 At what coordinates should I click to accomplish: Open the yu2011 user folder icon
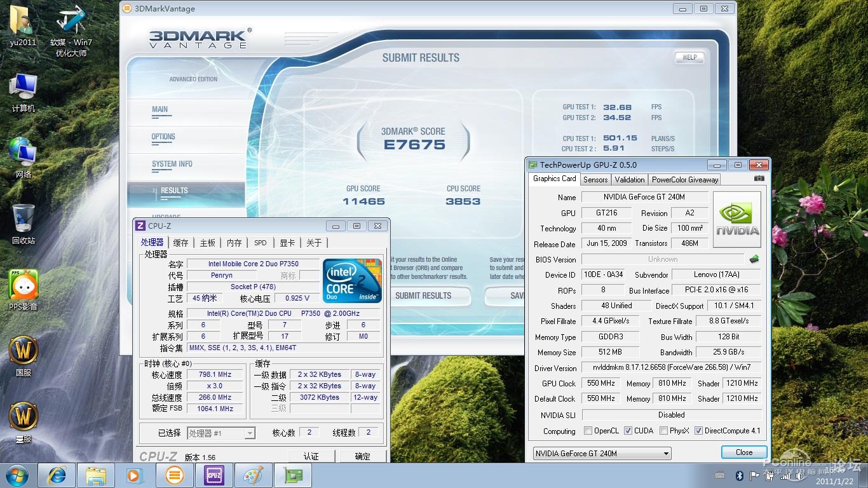coord(23,26)
